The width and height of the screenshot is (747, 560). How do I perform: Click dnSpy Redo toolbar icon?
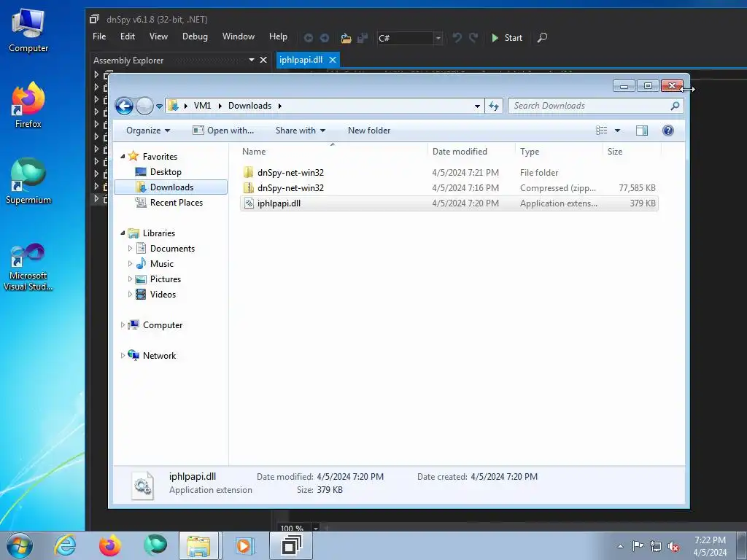[x=473, y=38]
